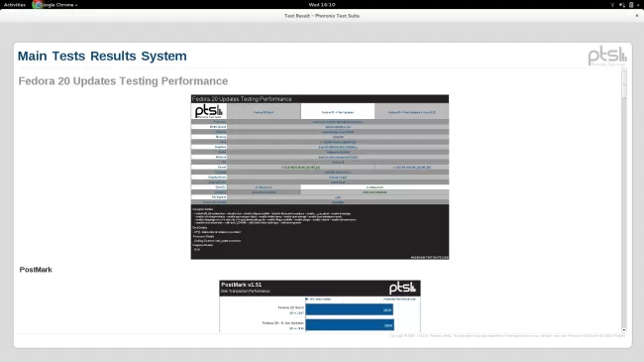The width and height of the screenshot is (644, 362).
Task: Click the Fedora 20 - 8 Jan Updates result bar
Action: 350,325
